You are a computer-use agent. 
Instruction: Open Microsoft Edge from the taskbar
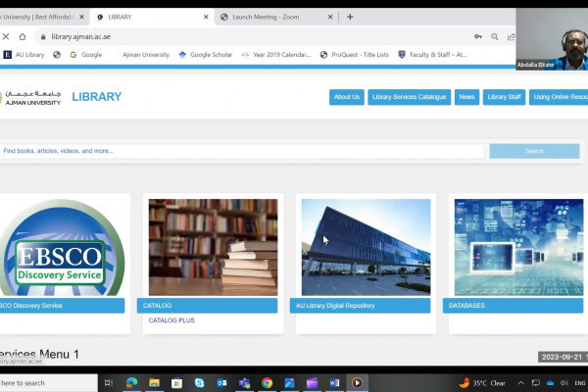tap(131, 383)
